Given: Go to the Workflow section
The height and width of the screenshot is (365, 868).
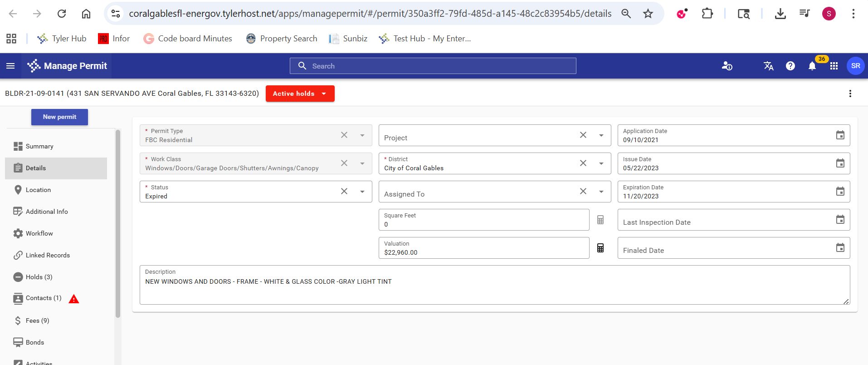Looking at the screenshot, I should coord(39,233).
